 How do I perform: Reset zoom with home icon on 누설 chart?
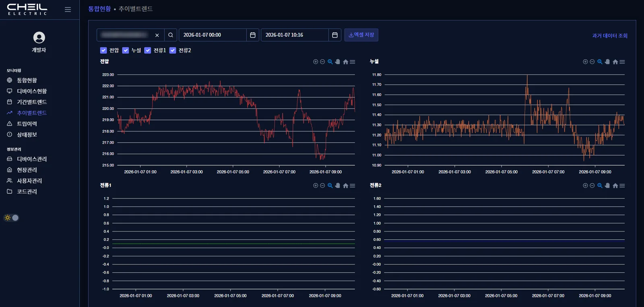coord(615,62)
